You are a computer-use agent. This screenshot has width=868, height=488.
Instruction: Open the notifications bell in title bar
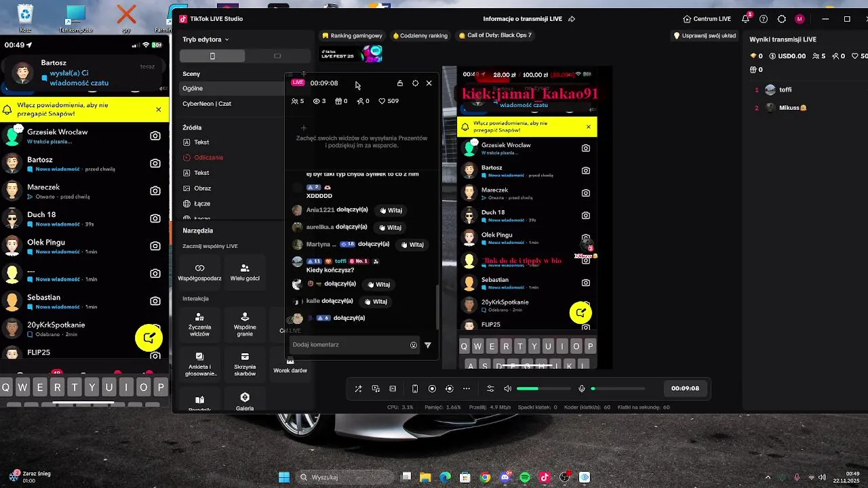point(747,18)
